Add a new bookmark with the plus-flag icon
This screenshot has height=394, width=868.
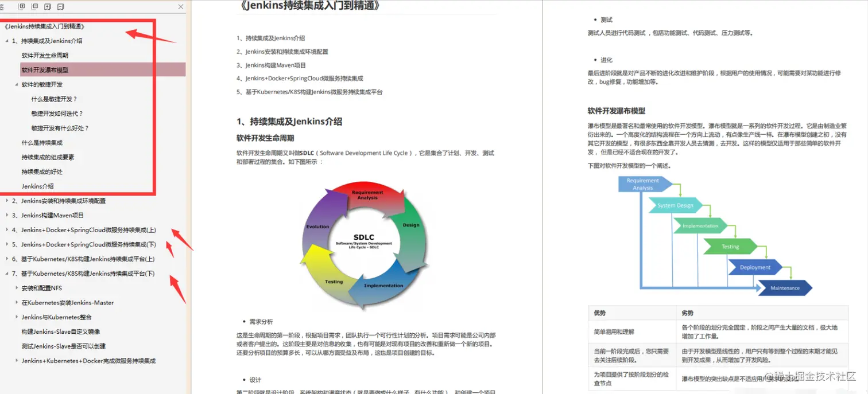point(48,7)
